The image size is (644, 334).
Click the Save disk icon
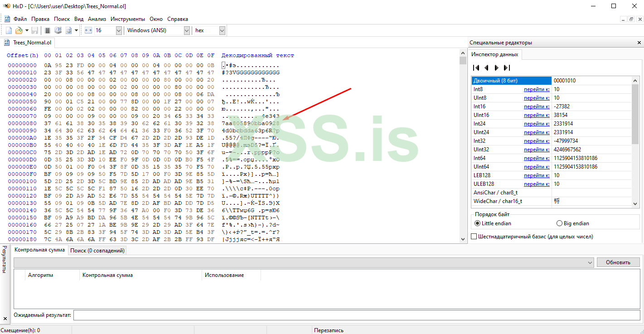[x=34, y=30]
